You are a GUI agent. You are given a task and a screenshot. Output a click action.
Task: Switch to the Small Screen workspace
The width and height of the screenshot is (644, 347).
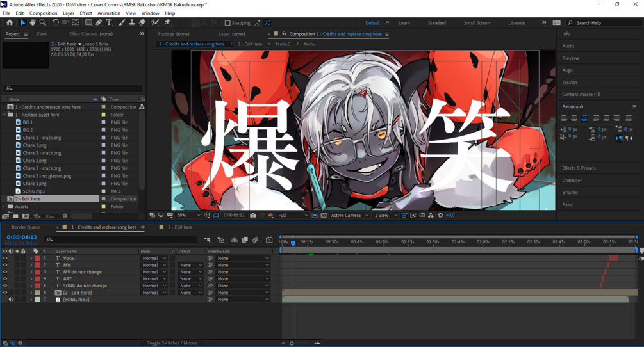[477, 23]
